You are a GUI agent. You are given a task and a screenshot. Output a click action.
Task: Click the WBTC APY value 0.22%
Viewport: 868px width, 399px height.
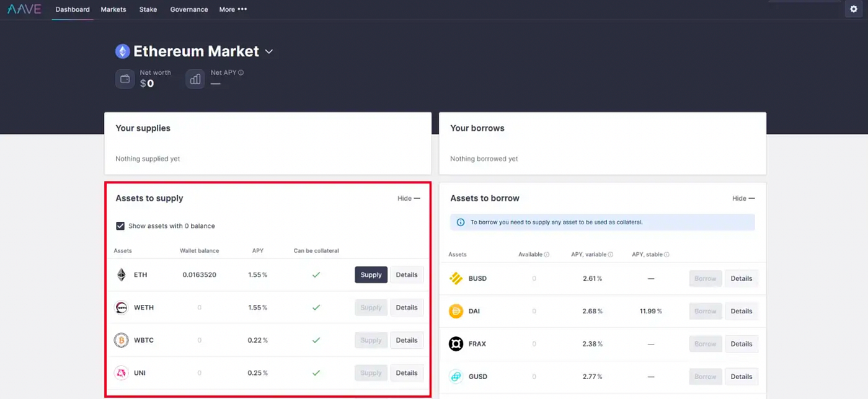point(258,340)
